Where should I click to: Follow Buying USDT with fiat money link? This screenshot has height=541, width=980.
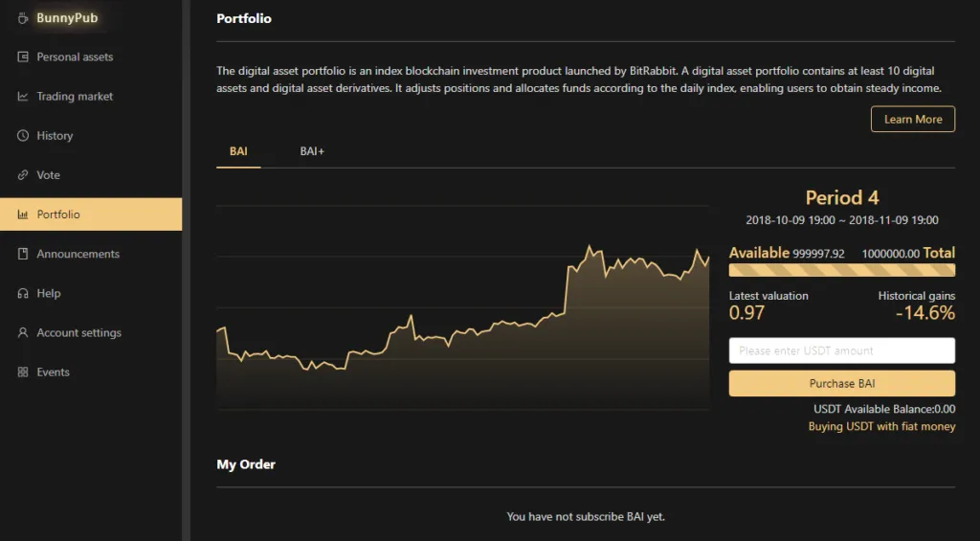(881, 426)
